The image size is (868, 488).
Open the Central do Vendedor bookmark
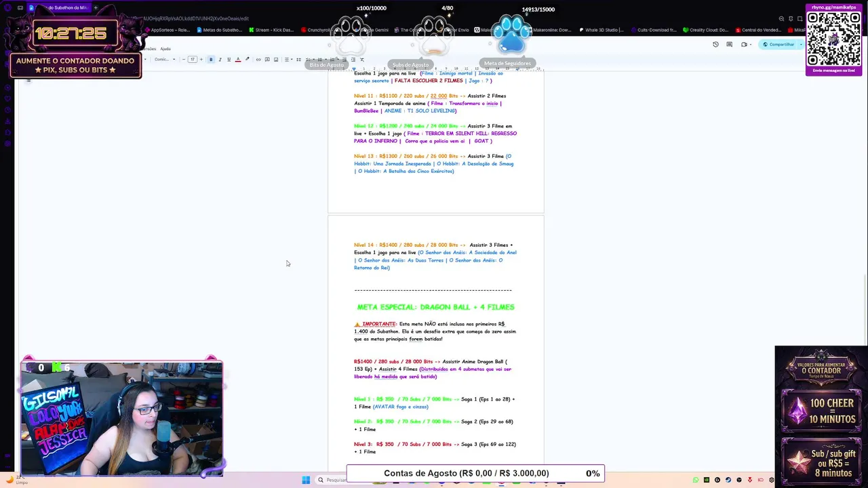point(757,30)
